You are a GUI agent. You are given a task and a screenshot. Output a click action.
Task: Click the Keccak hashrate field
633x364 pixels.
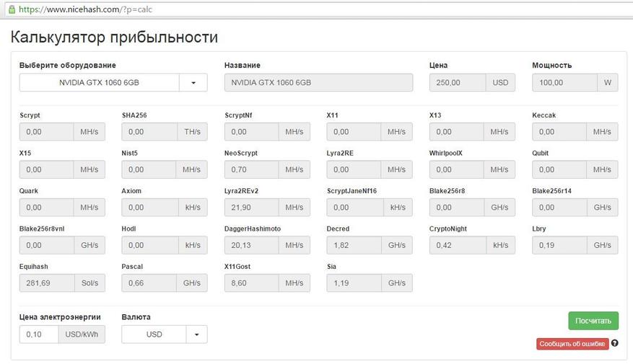click(559, 132)
